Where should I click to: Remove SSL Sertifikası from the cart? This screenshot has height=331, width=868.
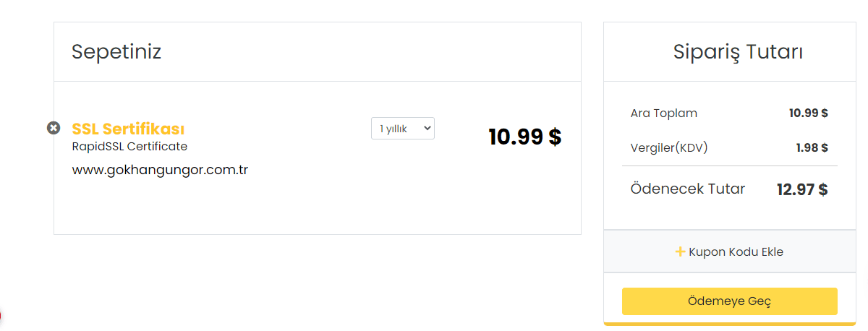click(x=54, y=128)
